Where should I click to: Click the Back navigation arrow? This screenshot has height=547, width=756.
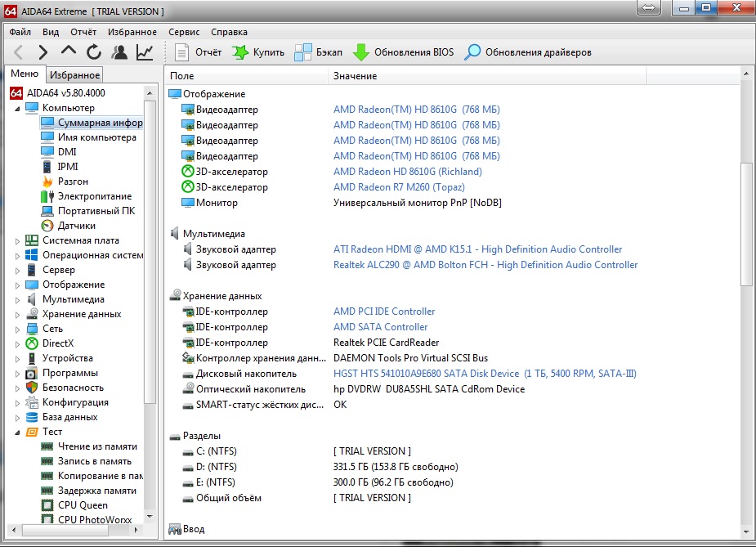(18, 52)
